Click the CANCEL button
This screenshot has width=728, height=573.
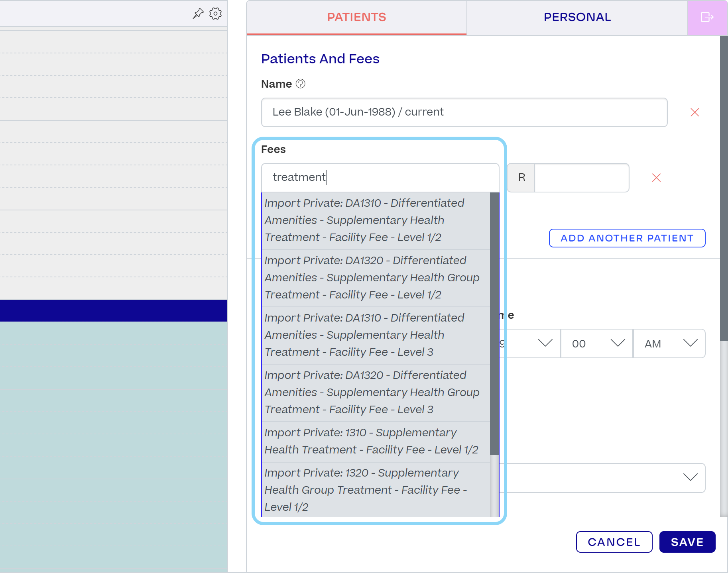tap(614, 542)
